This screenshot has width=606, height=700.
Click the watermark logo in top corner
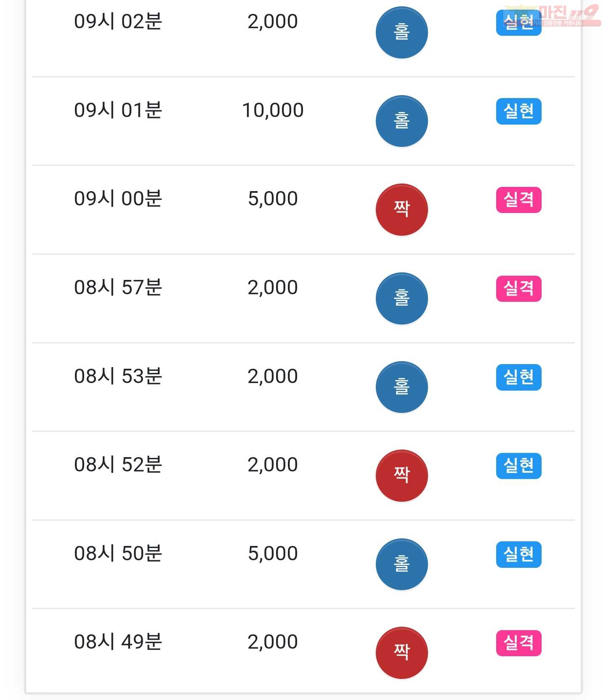tap(552, 16)
